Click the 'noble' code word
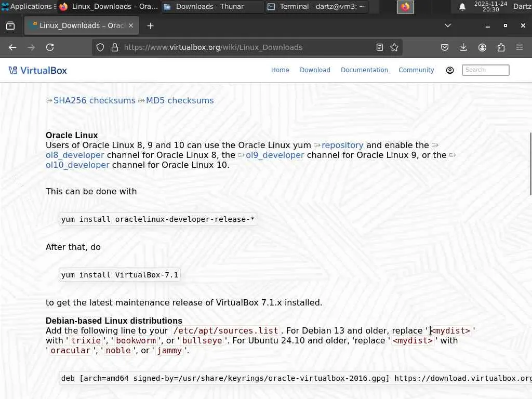Viewport: 532px width, 399px height. [118, 351]
